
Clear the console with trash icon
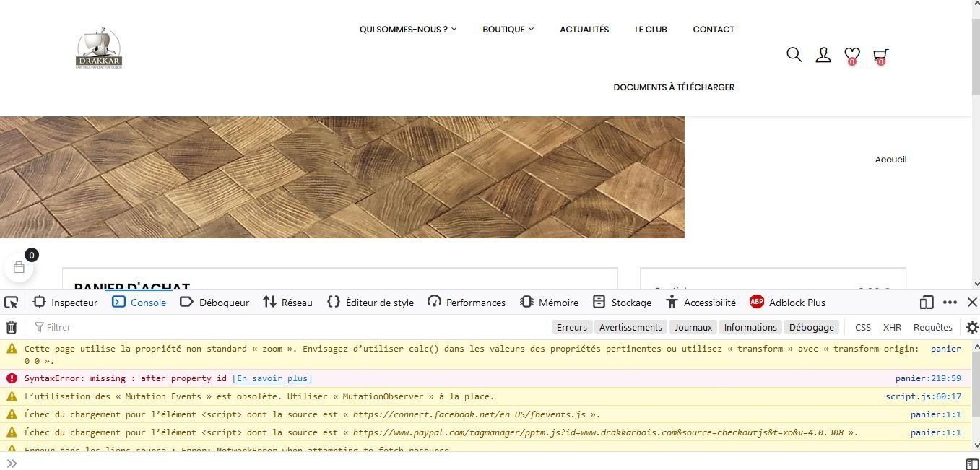tap(12, 327)
